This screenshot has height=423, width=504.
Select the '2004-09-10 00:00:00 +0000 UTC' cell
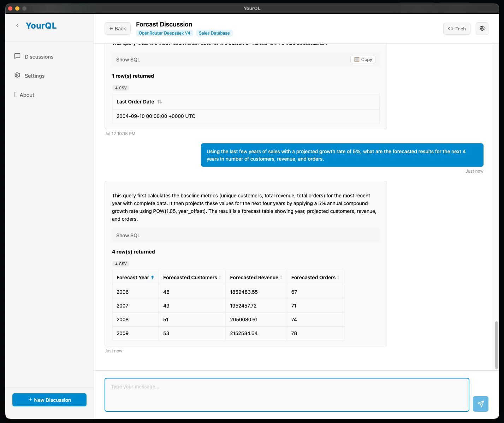tap(245, 116)
